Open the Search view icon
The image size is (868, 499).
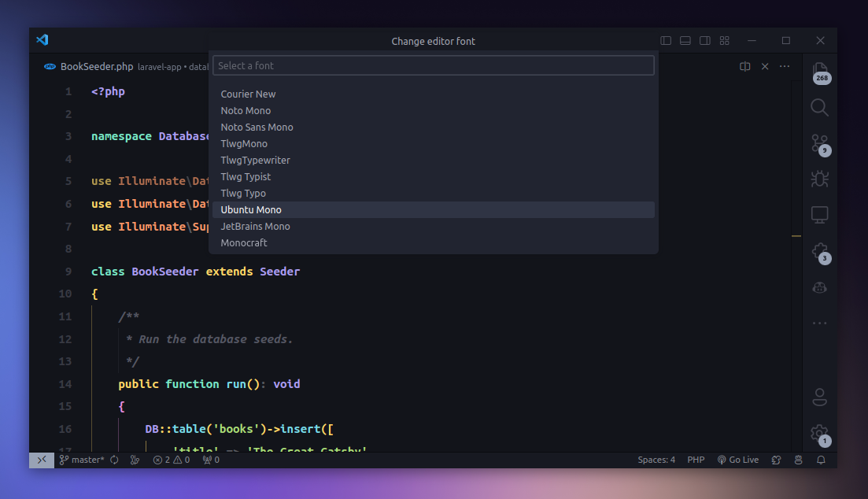pyautogui.click(x=820, y=108)
